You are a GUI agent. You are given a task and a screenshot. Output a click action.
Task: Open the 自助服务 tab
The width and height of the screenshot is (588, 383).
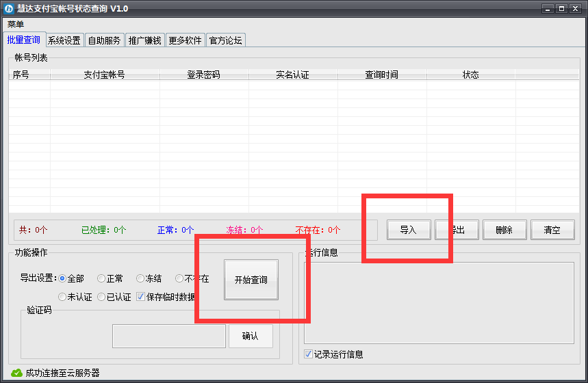pos(105,40)
